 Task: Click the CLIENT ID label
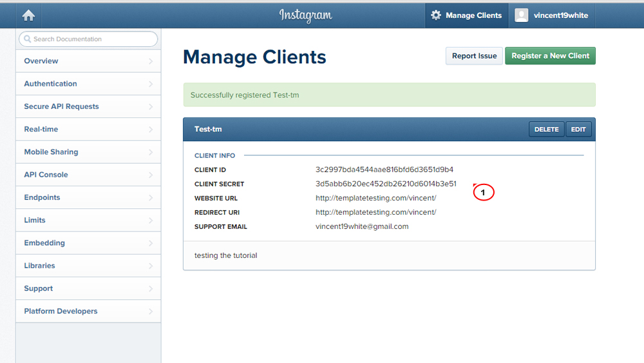tap(211, 170)
